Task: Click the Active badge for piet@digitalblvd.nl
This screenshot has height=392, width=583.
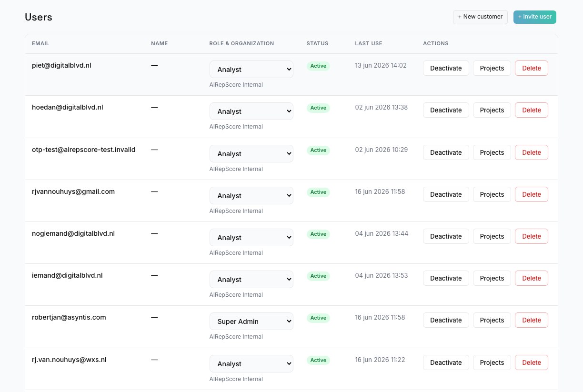Action: [x=318, y=66]
